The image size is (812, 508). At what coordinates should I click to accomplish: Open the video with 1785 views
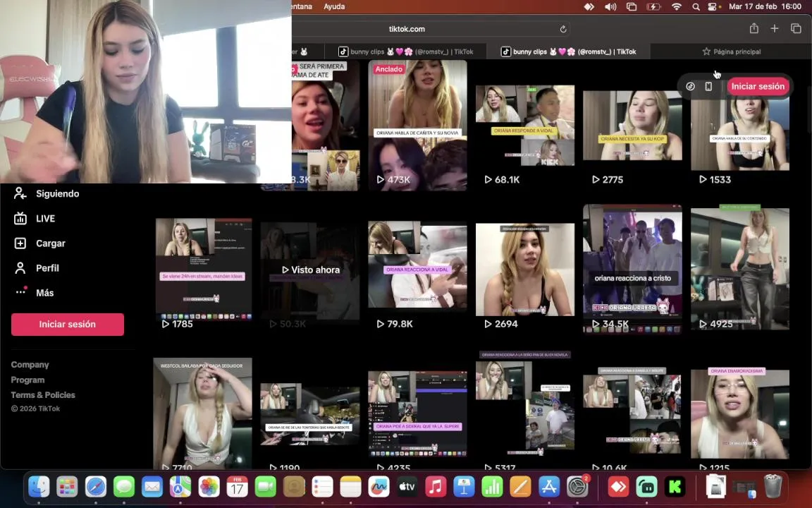tap(204, 270)
